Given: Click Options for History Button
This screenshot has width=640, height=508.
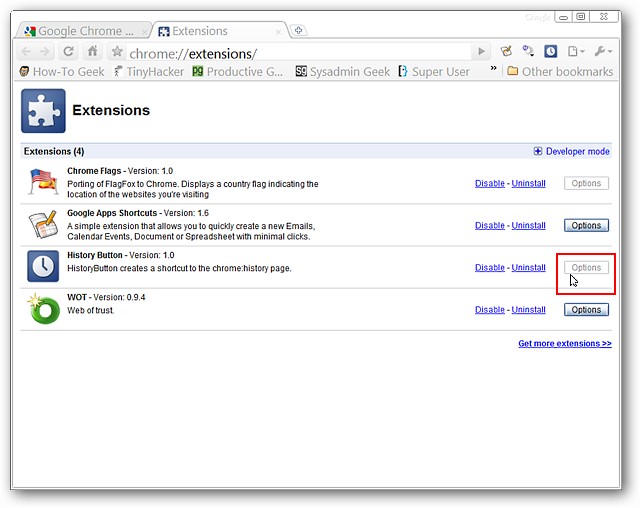Looking at the screenshot, I should coord(586,268).
